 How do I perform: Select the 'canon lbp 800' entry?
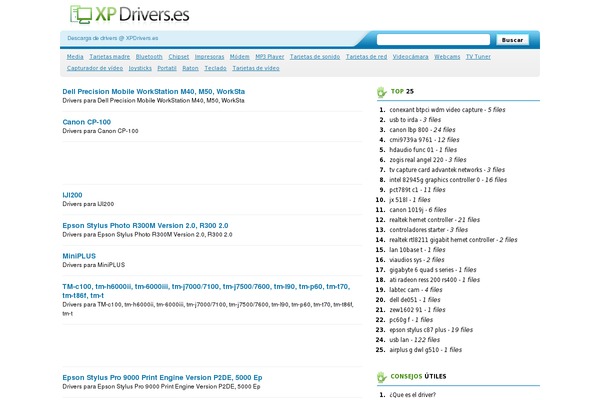coord(422,130)
